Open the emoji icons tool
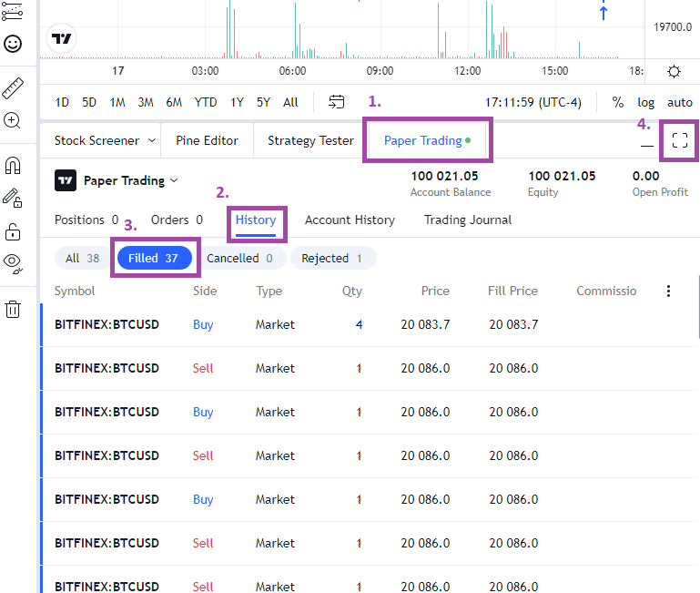This screenshot has width=700, height=593. [x=13, y=44]
